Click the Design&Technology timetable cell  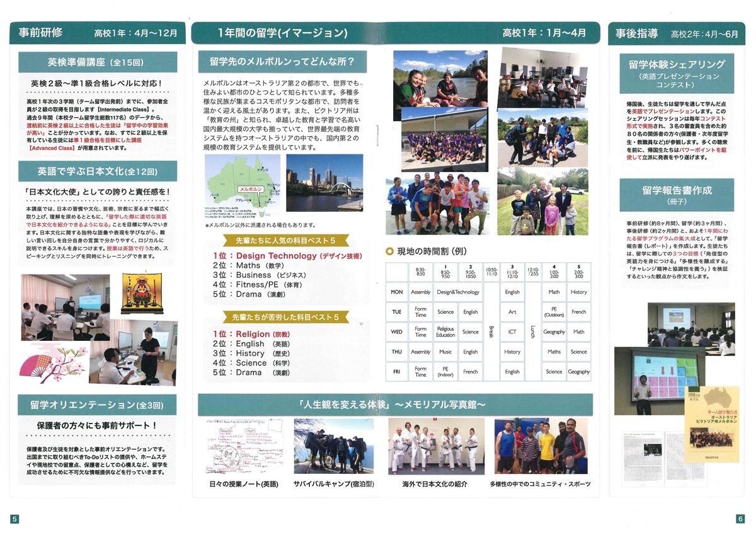coord(458,292)
